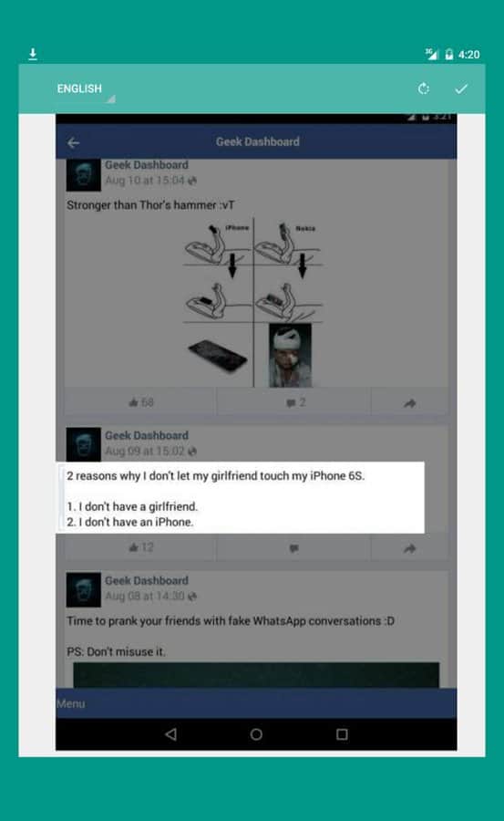Comment on the iPhone 6S joke post
Screen dimensions: 504x821
[293, 548]
